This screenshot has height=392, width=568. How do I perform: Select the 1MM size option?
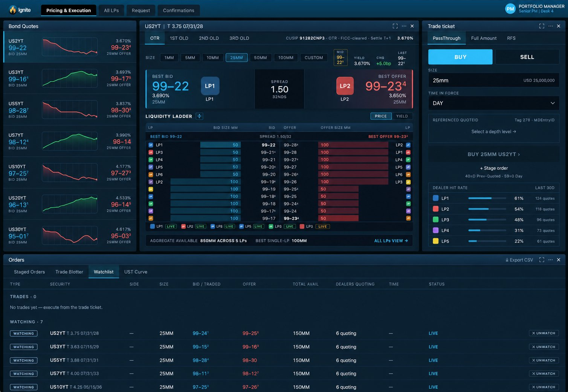169,58
